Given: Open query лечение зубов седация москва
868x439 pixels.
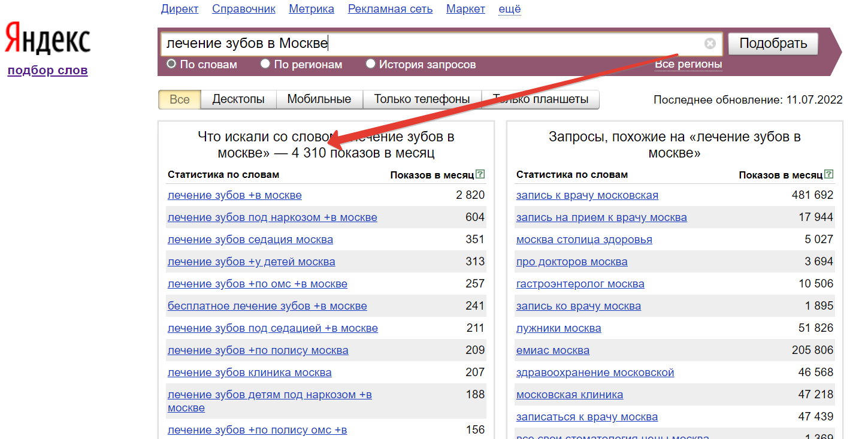Looking at the screenshot, I should pos(250,240).
